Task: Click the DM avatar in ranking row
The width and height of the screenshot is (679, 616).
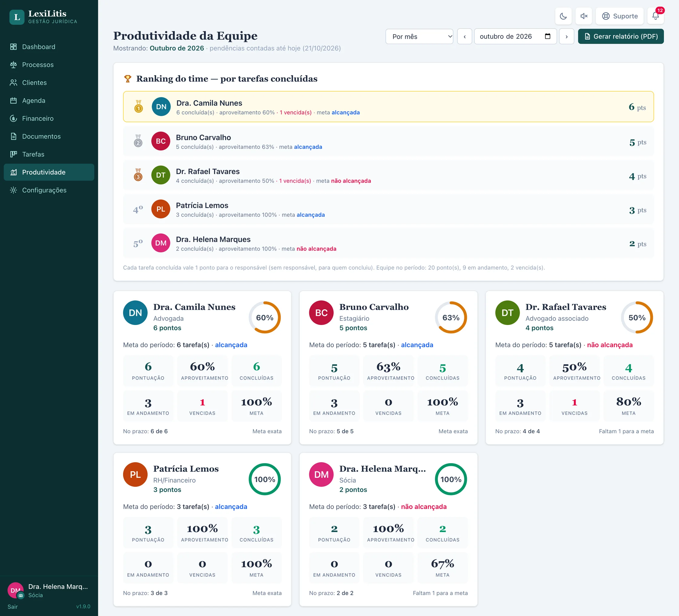Action: coord(161,243)
